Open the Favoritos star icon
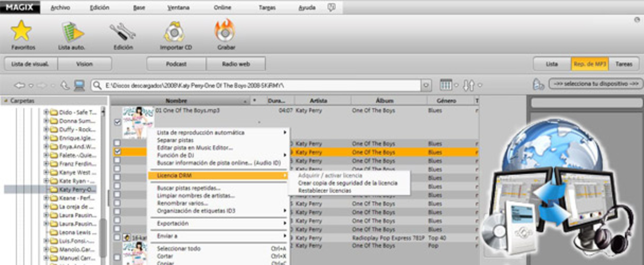The width and height of the screenshot is (644, 265). pyautogui.click(x=21, y=30)
